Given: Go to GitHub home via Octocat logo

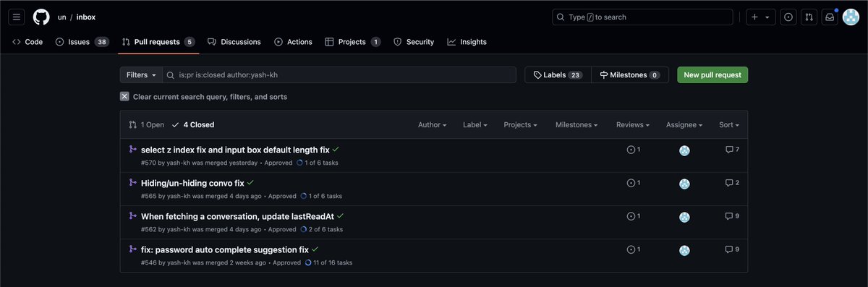Looking at the screenshot, I should (x=41, y=17).
